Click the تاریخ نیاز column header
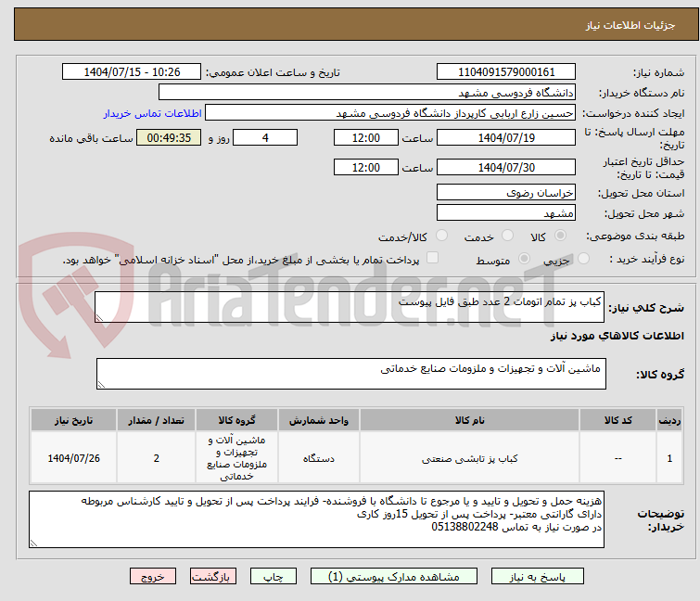Viewport: 700px width, 601px height. (73, 420)
